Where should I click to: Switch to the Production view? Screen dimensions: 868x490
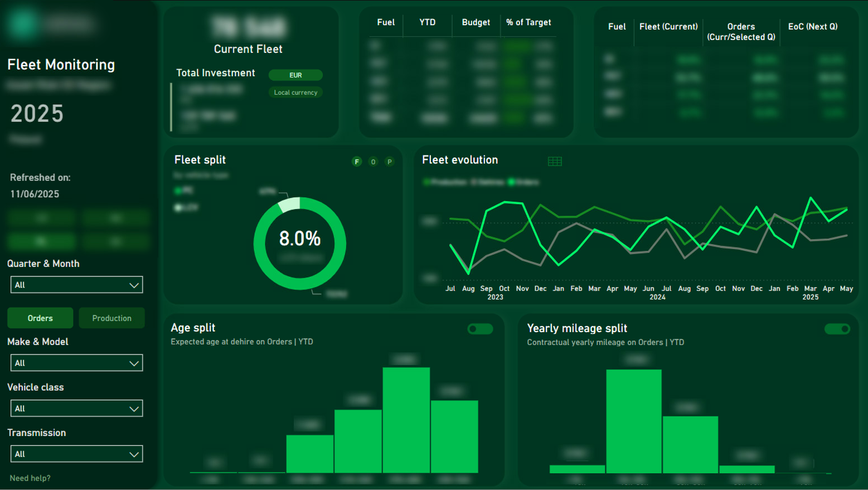pos(111,318)
